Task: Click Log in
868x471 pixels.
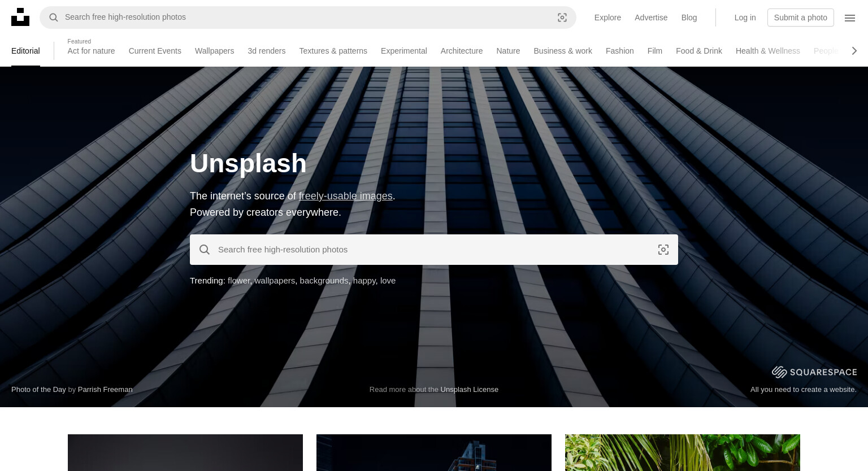Action: coord(745,18)
